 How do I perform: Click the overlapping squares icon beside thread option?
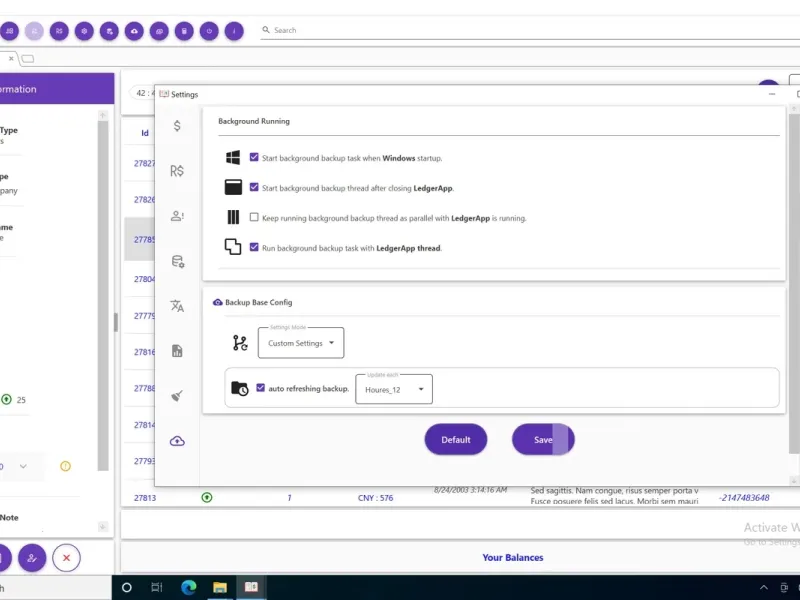click(233, 247)
